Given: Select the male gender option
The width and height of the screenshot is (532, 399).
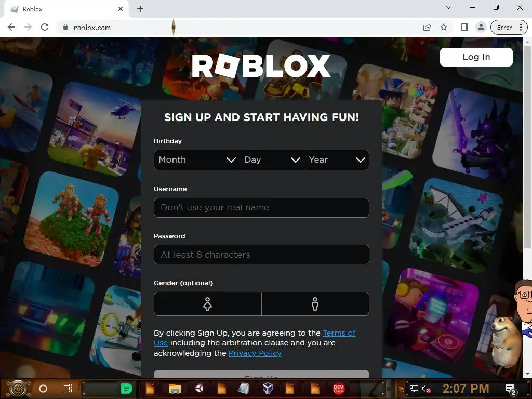Looking at the screenshot, I should pos(315,304).
